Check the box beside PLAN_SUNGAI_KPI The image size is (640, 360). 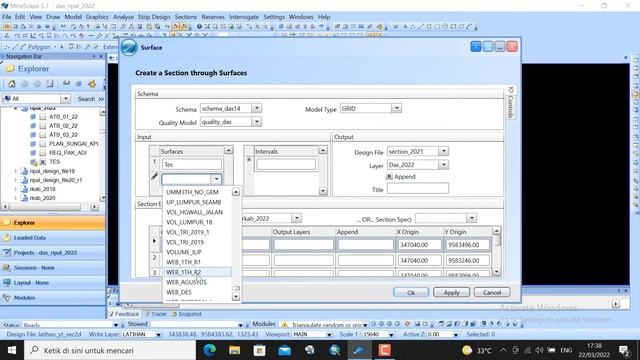42,144
